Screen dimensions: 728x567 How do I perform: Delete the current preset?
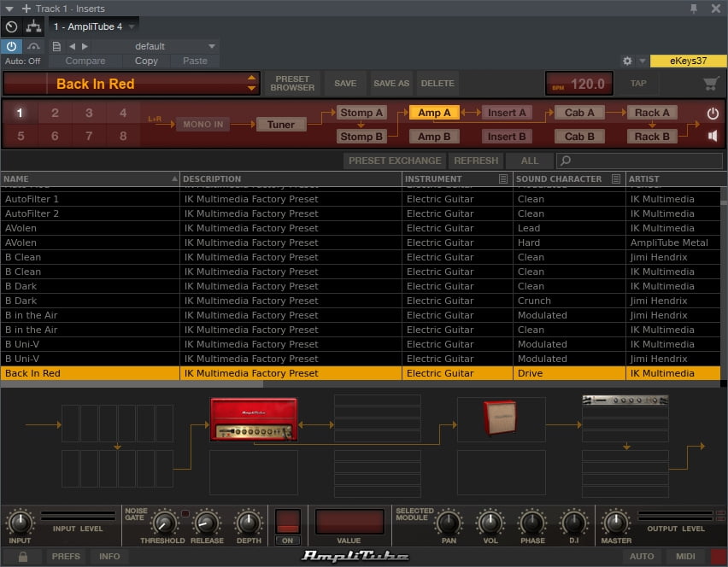coord(437,84)
